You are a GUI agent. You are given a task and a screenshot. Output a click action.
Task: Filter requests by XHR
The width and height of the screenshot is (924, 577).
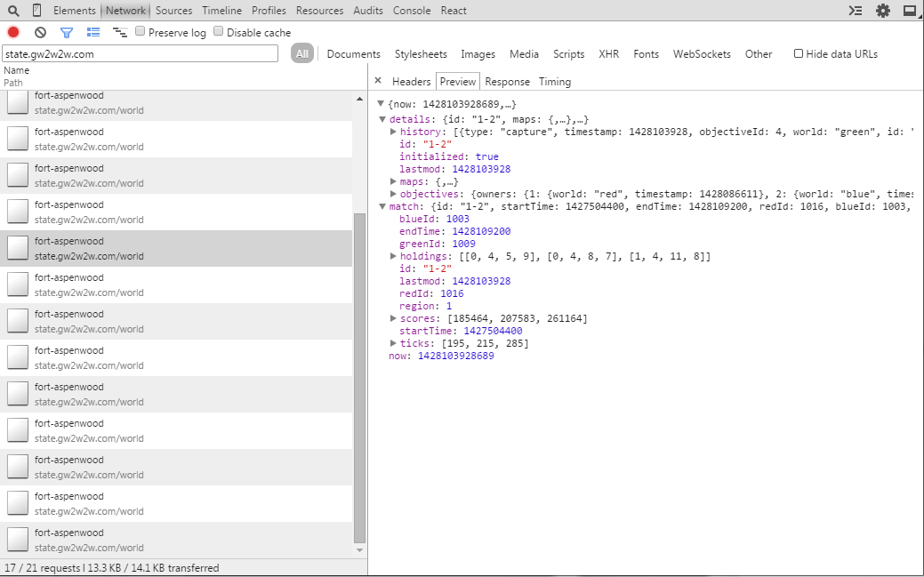tap(608, 53)
